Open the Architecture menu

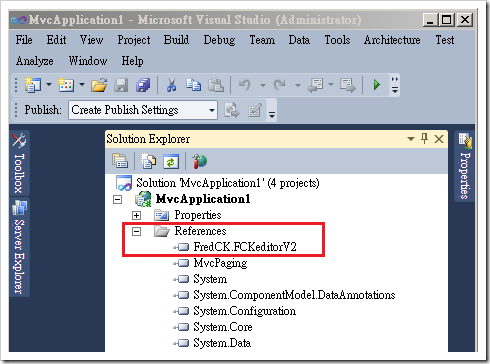tap(392, 40)
